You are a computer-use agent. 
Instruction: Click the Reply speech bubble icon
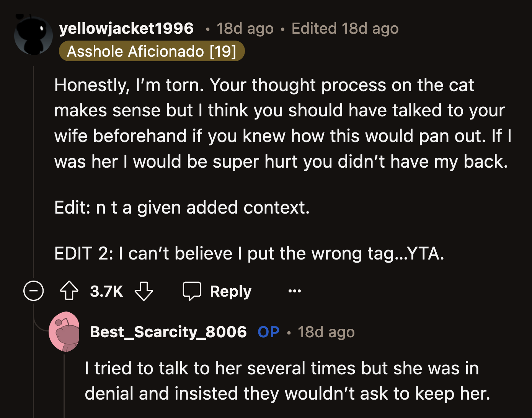pyautogui.click(x=192, y=291)
